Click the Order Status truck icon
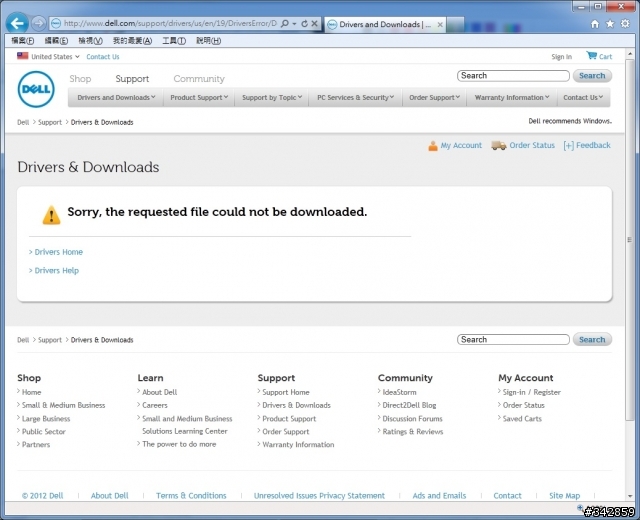This screenshot has width=640, height=520. point(498,145)
